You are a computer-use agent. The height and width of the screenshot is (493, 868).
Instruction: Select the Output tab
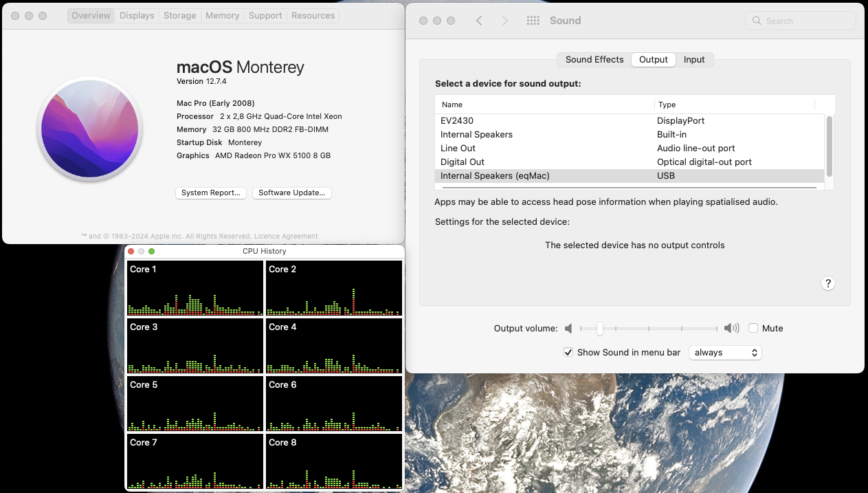point(654,60)
